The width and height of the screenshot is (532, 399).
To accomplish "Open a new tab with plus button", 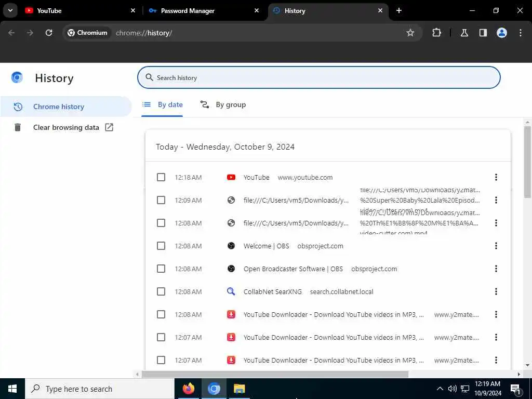I will (x=399, y=10).
